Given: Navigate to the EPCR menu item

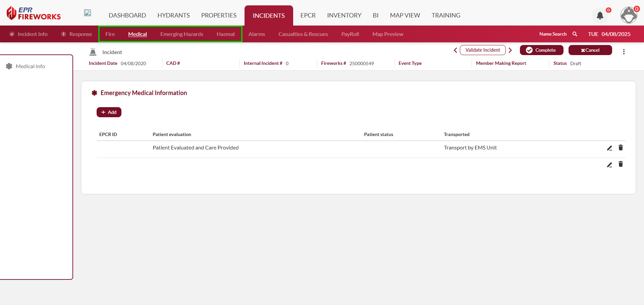Looking at the screenshot, I should point(308,15).
